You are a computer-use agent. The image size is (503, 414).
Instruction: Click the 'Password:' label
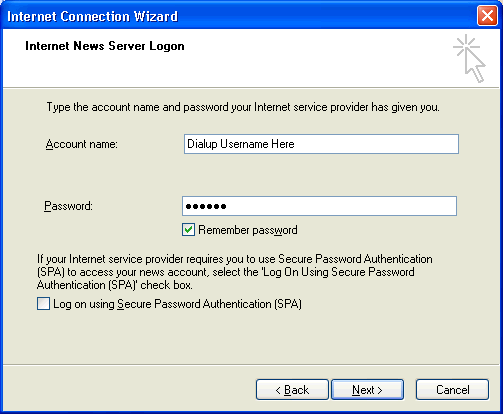[x=68, y=206]
